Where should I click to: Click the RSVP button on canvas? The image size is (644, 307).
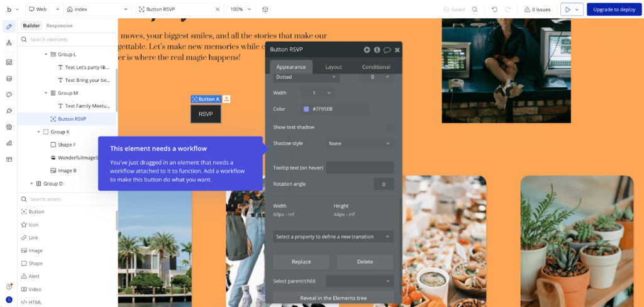[x=206, y=114]
